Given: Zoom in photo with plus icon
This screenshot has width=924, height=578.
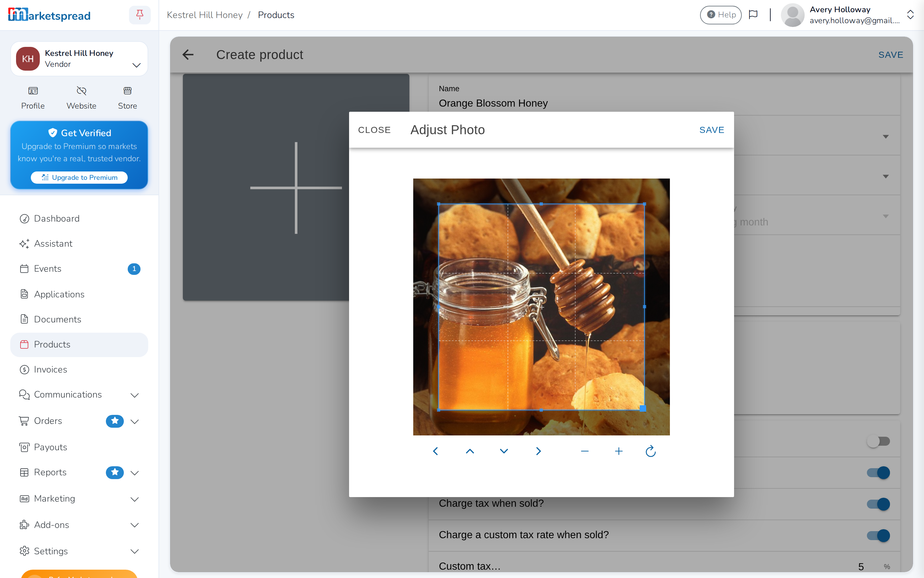Looking at the screenshot, I should coord(619,451).
